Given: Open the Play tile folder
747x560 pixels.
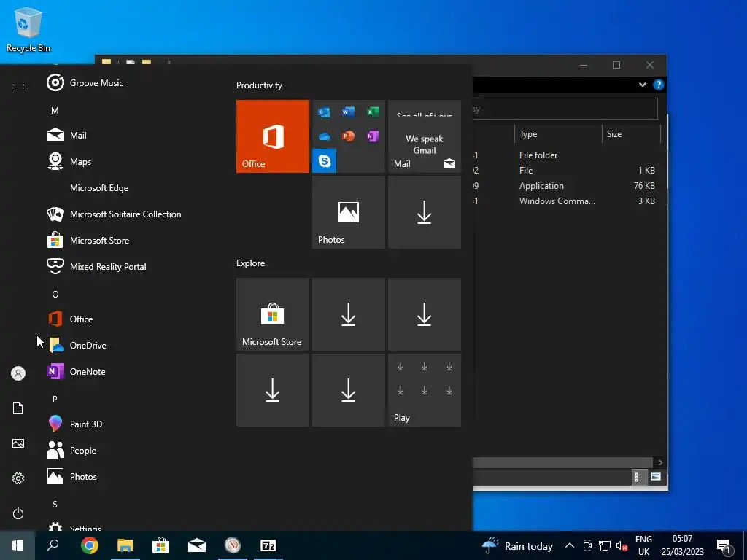Looking at the screenshot, I should [425, 390].
